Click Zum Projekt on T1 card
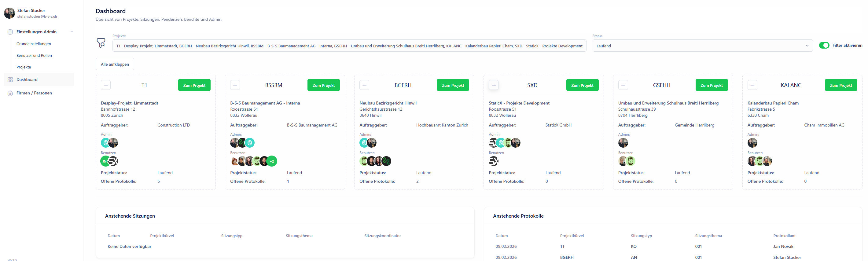This screenshot has height=261, width=868. (194, 85)
